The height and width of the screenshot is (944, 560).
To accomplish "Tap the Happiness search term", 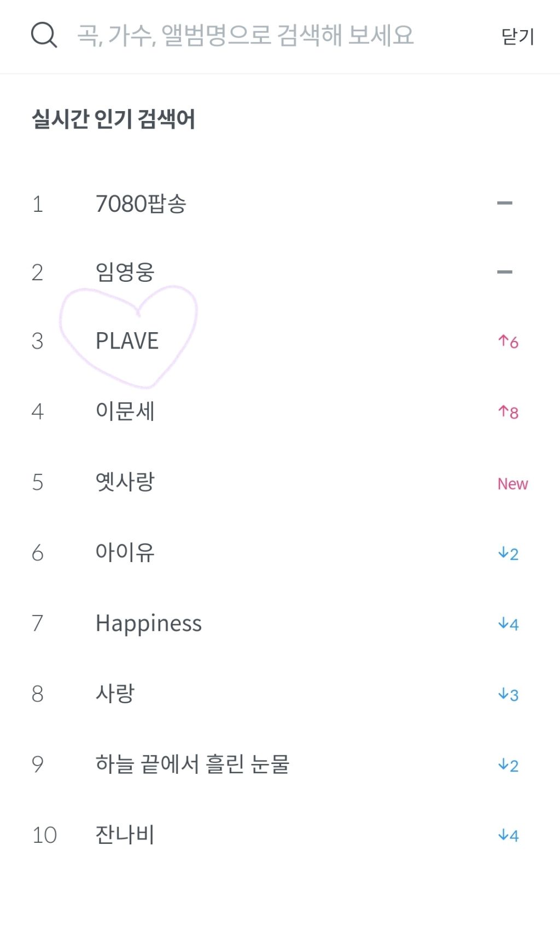I will [148, 623].
